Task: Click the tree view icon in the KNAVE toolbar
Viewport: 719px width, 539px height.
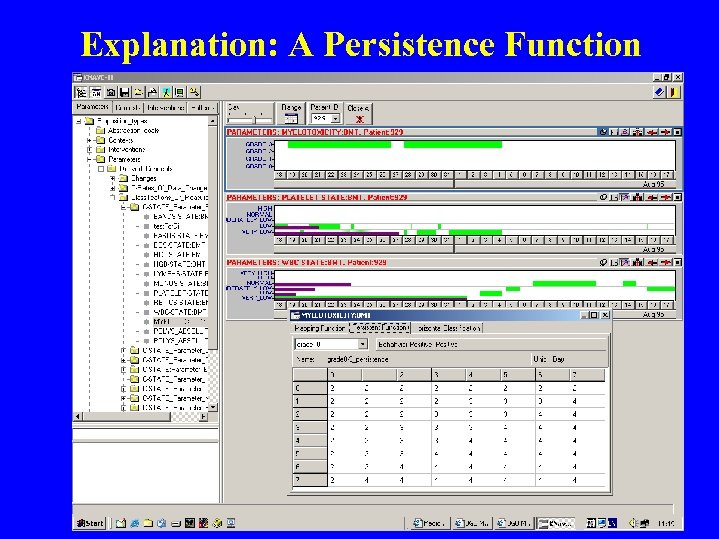Action: click(81, 92)
